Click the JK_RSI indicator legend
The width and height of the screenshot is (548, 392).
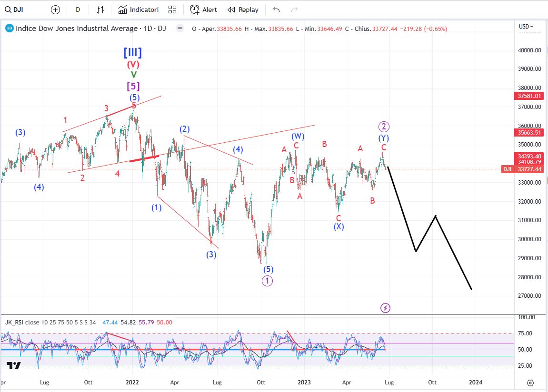point(50,322)
